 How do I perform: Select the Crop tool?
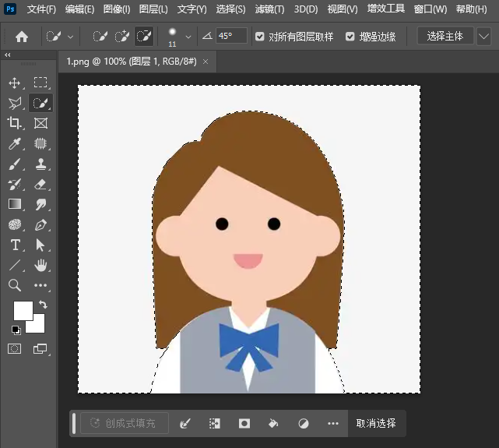(15, 123)
